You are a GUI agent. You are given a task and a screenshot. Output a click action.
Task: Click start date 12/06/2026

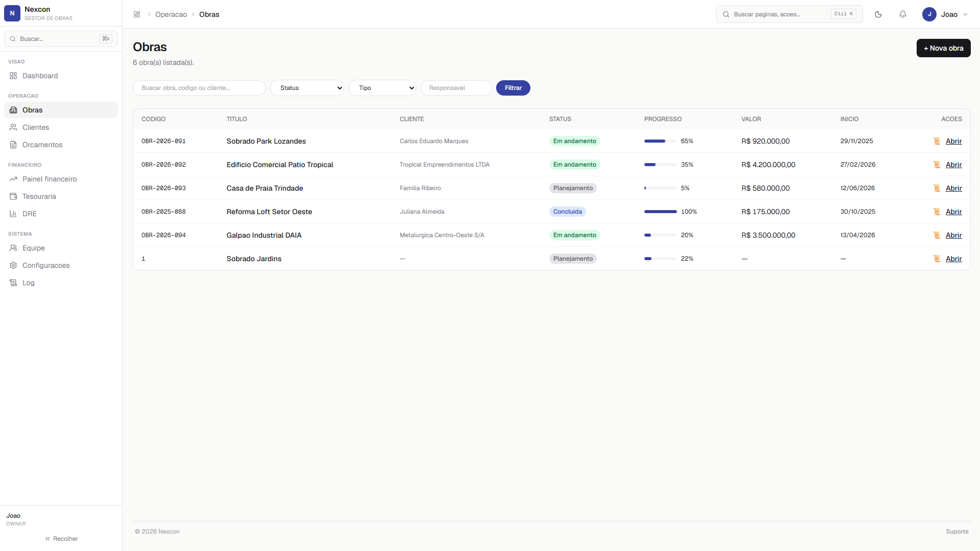(857, 188)
